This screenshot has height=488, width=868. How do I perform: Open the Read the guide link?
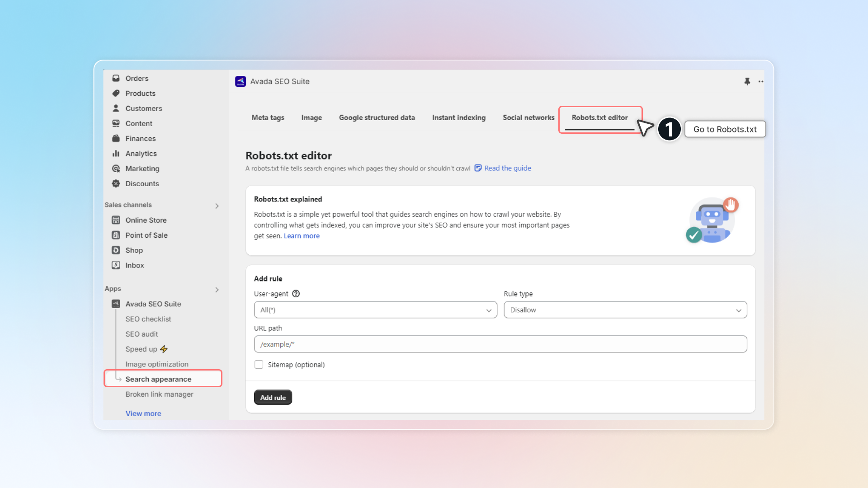click(x=507, y=168)
